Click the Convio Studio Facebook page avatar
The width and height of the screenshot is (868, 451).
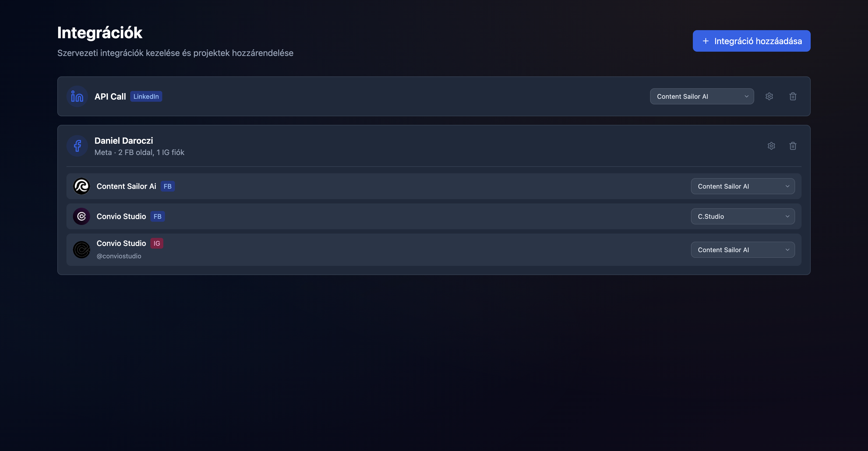[82, 216]
